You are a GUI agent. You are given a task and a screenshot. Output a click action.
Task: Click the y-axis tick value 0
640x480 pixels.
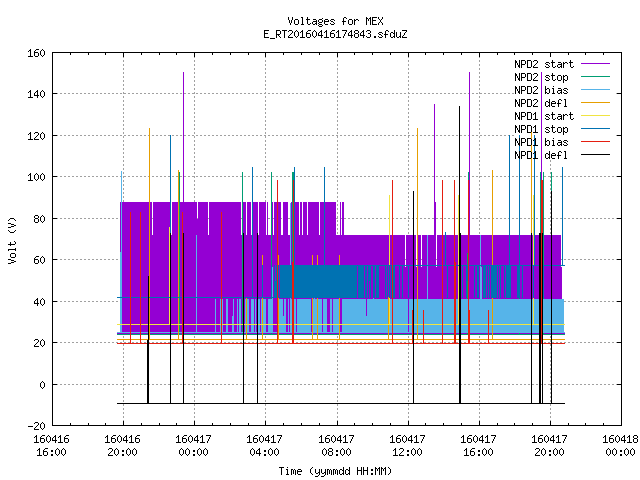(x=42, y=384)
